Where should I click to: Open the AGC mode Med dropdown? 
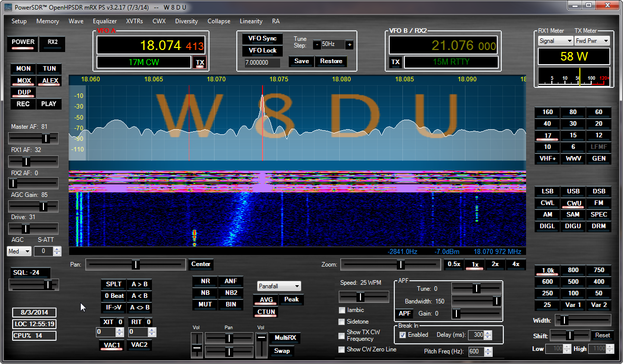point(19,251)
